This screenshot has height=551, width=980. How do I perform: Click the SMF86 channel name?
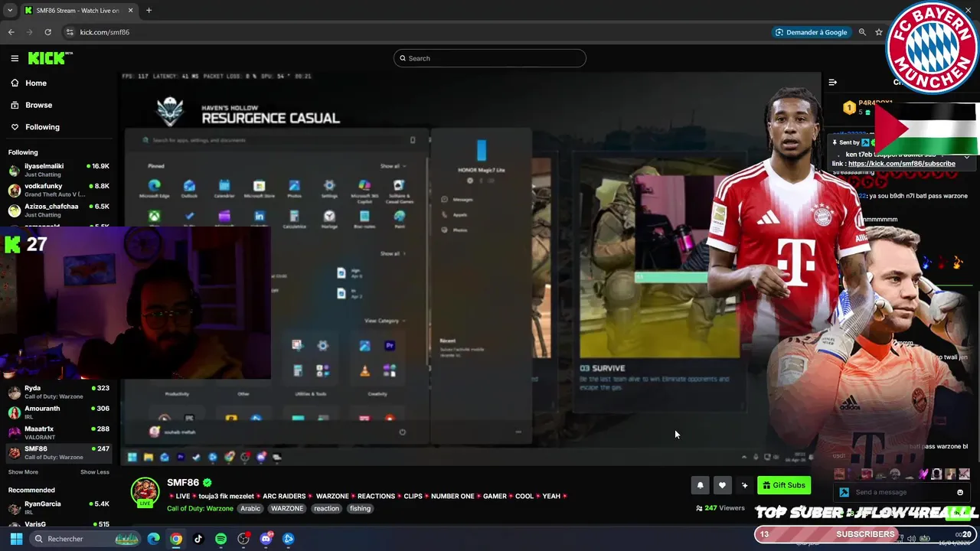[183, 483]
